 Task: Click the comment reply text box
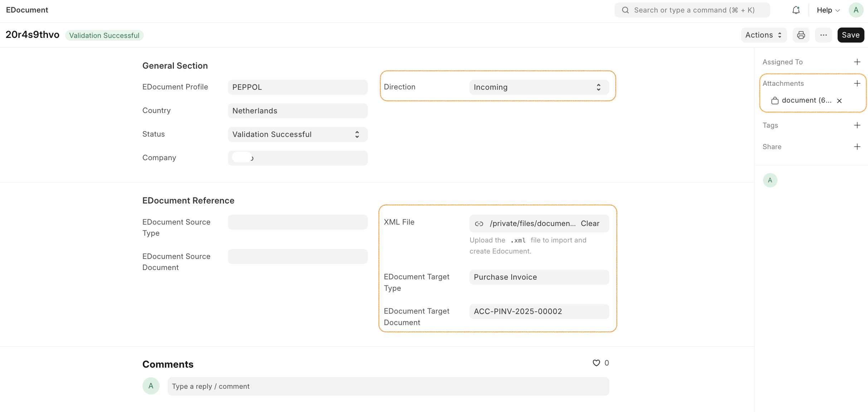388,386
